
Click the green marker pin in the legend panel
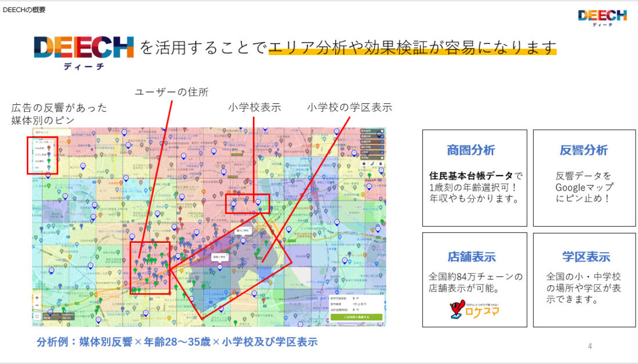pyautogui.click(x=49, y=161)
